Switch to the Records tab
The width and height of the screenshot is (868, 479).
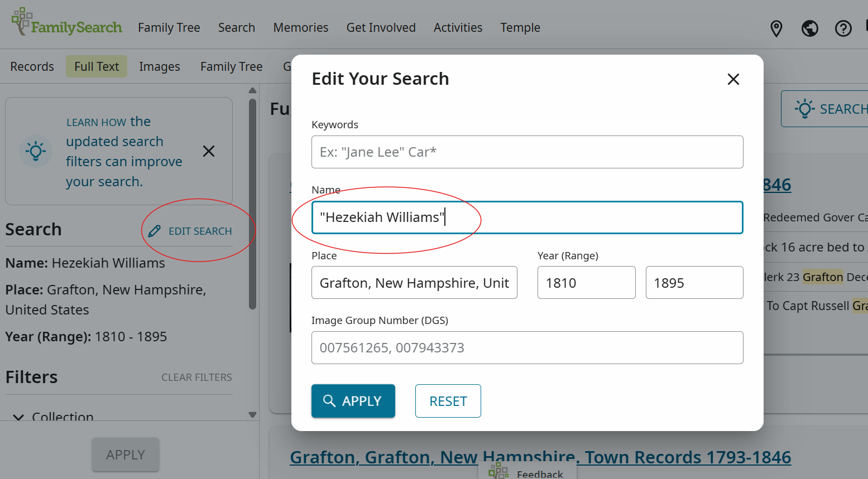(32, 66)
